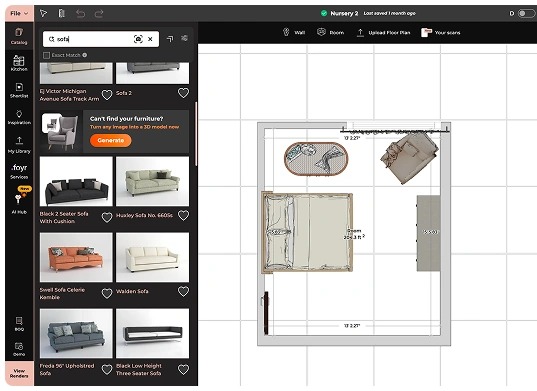The height and width of the screenshot is (391, 537).
Task: Select the bed in the floor plan
Action: (307, 232)
